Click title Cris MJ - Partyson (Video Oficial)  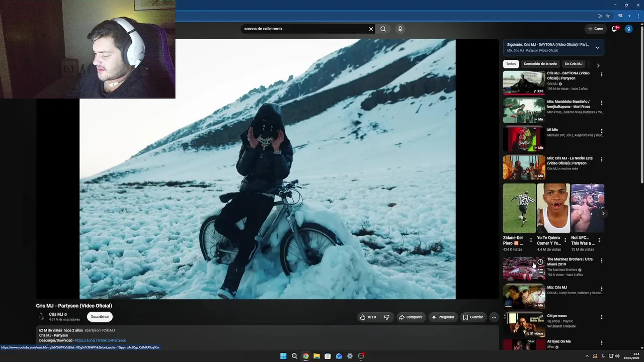tap(74, 306)
